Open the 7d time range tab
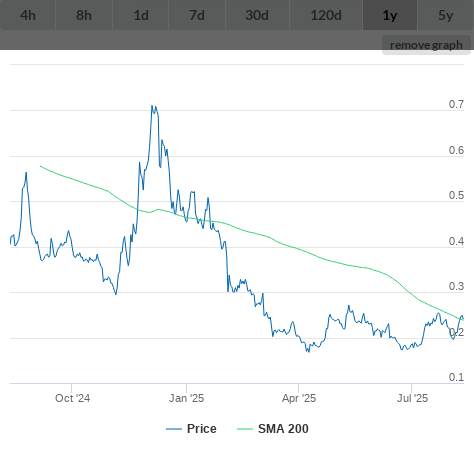Image resolution: width=474 pixels, height=455 pixels. (x=197, y=15)
